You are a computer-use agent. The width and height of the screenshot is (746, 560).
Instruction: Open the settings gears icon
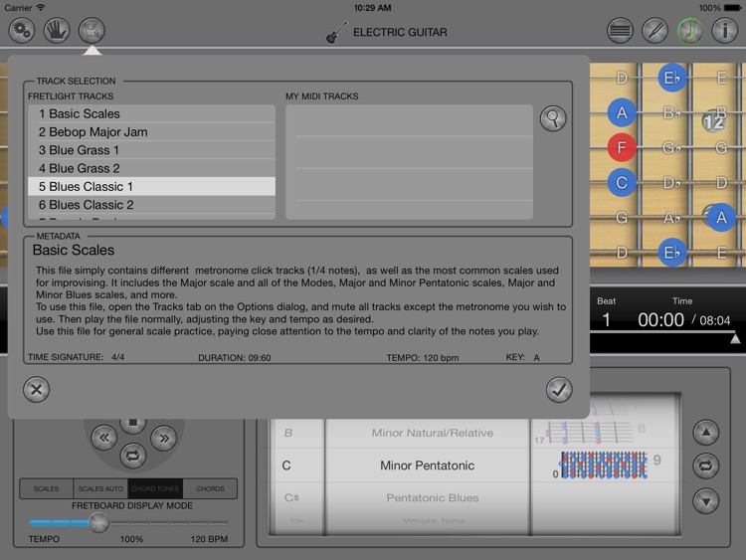click(x=22, y=31)
